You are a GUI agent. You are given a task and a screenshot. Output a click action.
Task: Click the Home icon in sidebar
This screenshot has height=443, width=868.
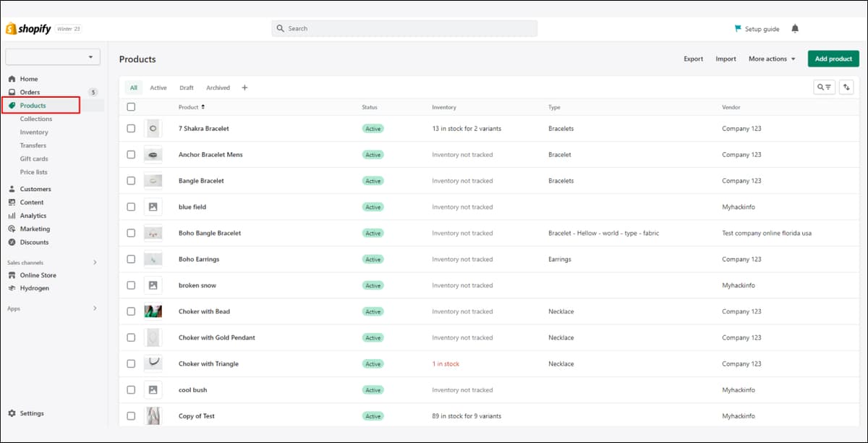click(x=12, y=79)
